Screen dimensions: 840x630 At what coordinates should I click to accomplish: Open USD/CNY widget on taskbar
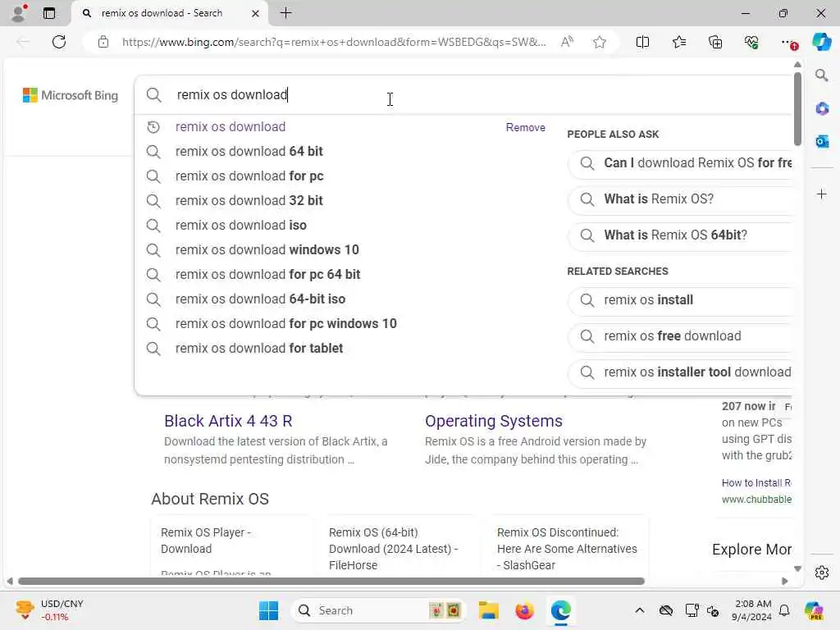(x=49, y=610)
